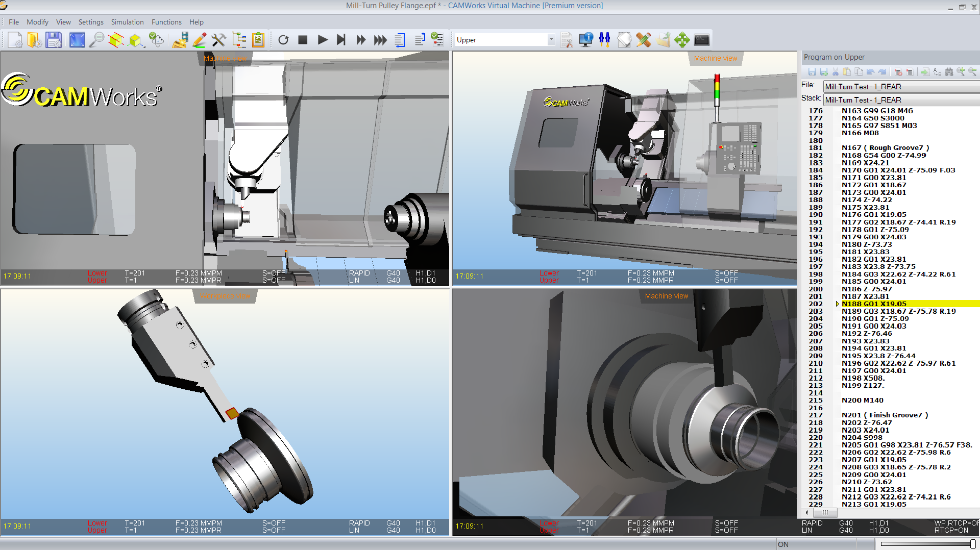Stop the simulation
Viewport: 980px width, 550px height.
pyautogui.click(x=303, y=40)
